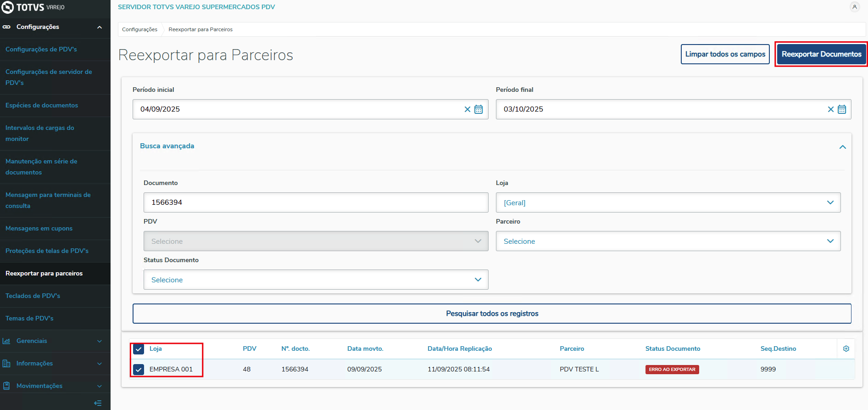868x410 pixels.
Task: Open the disabled PDV dropdown
Action: click(x=316, y=241)
